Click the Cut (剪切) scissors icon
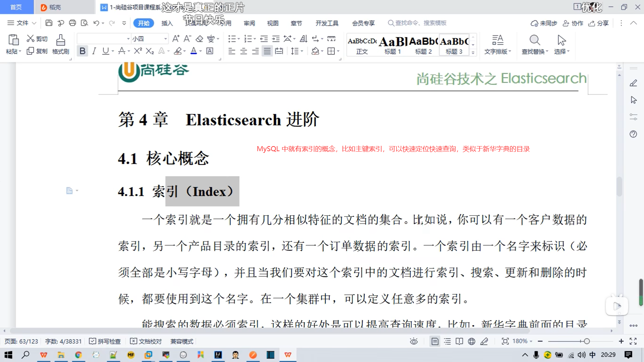Screen dimensions: 644x362 [x=31, y=39]
